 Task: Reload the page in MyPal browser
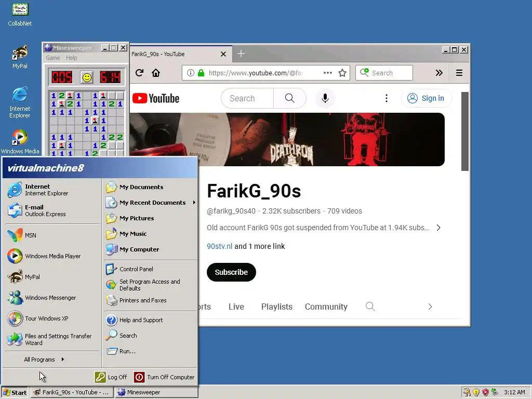tap(139, 73)
